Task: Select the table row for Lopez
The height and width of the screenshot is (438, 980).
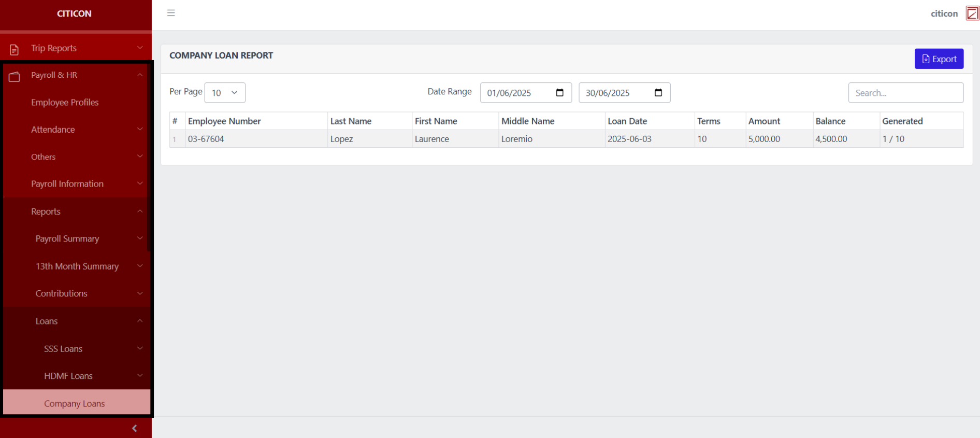Action: [518, 139]
